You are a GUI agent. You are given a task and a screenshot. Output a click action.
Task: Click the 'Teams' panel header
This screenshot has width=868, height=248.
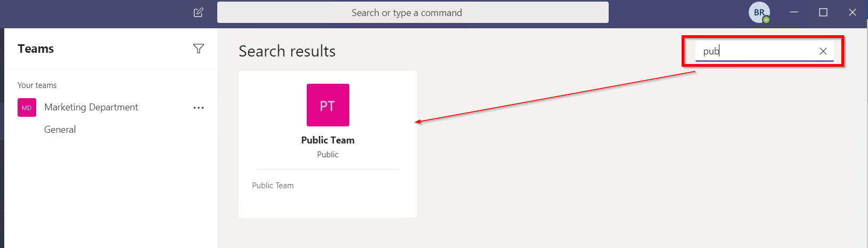[x=36, y=49]
